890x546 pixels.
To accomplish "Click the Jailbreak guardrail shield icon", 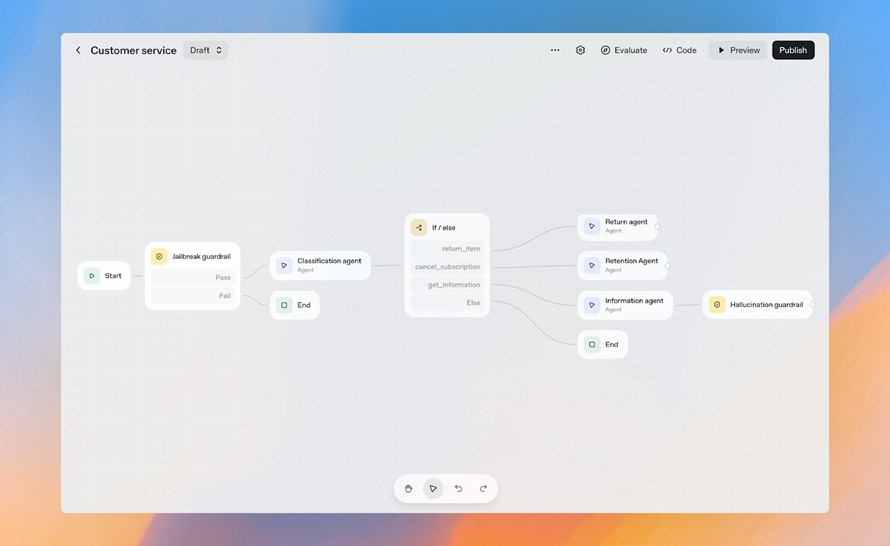I will pos(159,257).
